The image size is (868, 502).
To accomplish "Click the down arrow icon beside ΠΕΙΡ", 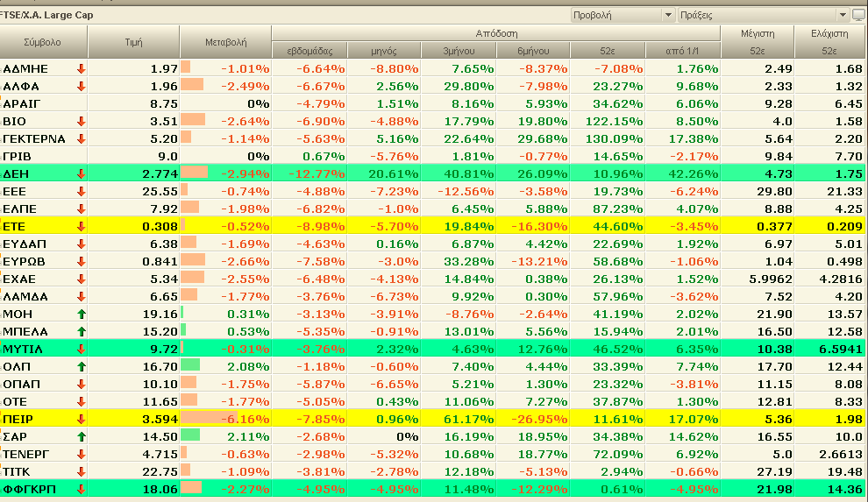I will pyautogui.click(x=82, y=419).
